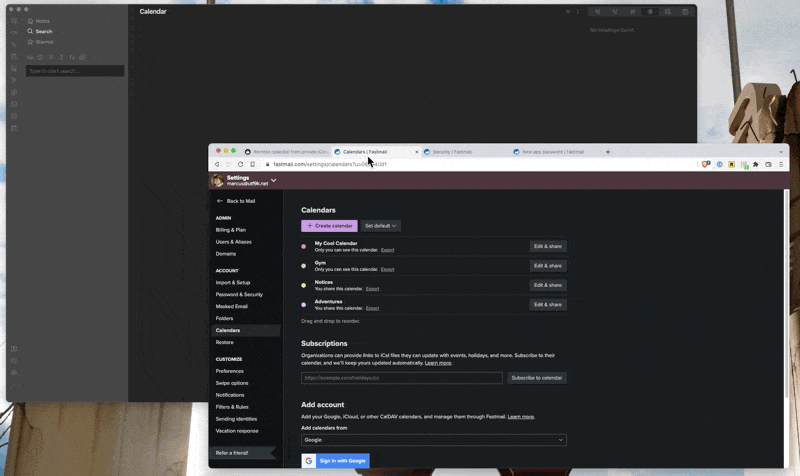The image size is (800, 476).
Task: Open Filters & Rules settings
Action: point(232,407)
